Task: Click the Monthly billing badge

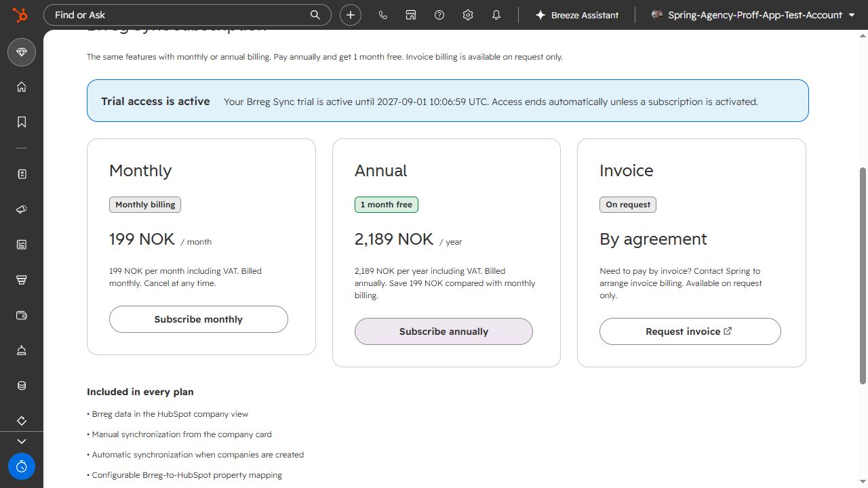Action: click(x=145, y=205)
